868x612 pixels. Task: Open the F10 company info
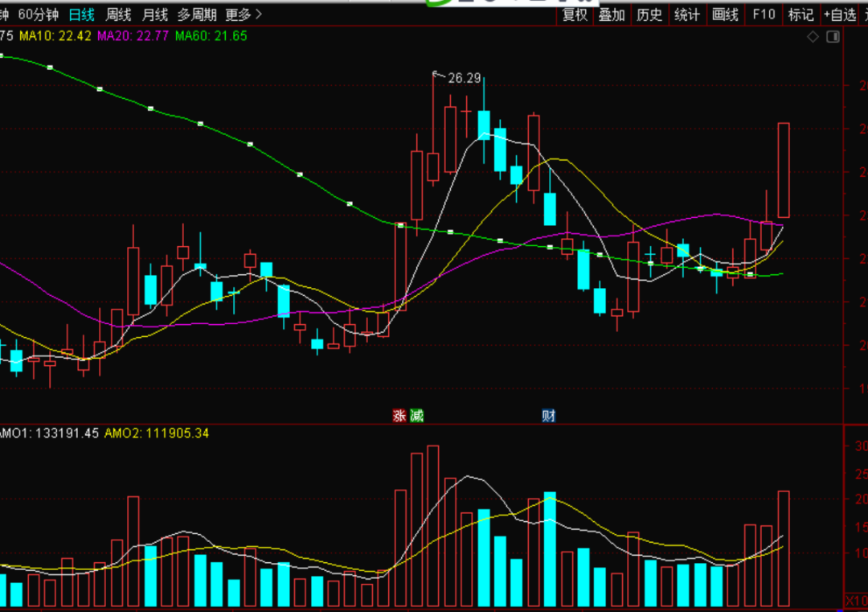click(764, 15)
